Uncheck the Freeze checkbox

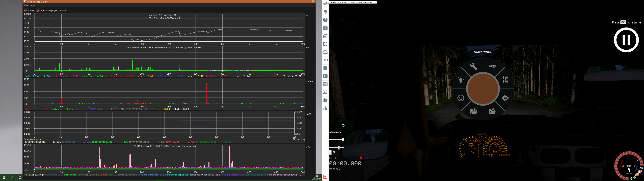pos(26,11)
